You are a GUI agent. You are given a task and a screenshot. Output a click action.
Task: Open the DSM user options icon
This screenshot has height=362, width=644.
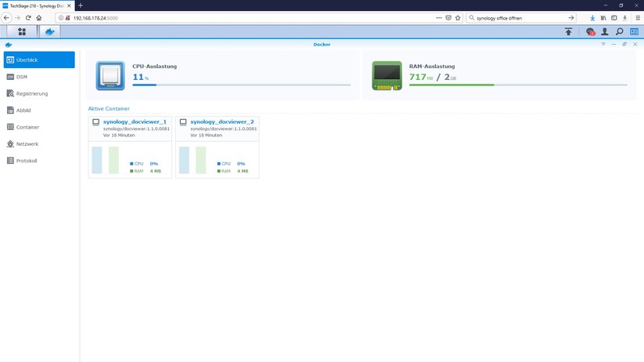[x=604, y=32]
